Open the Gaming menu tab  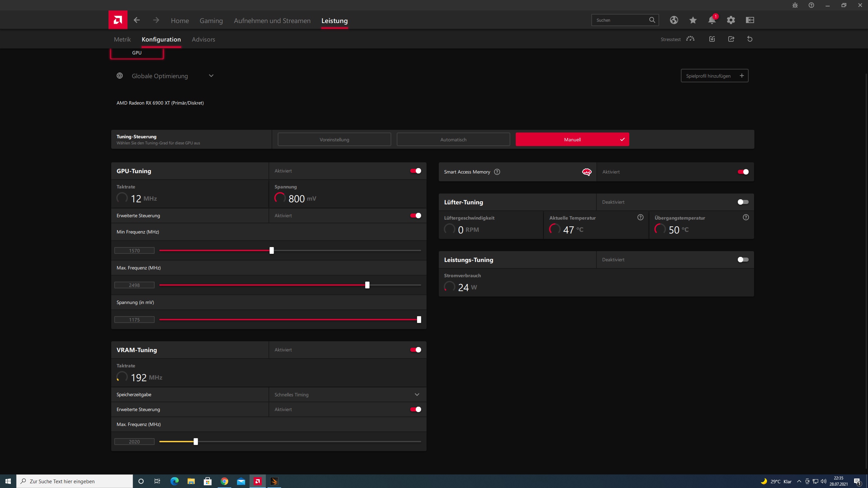pos(211,21)
